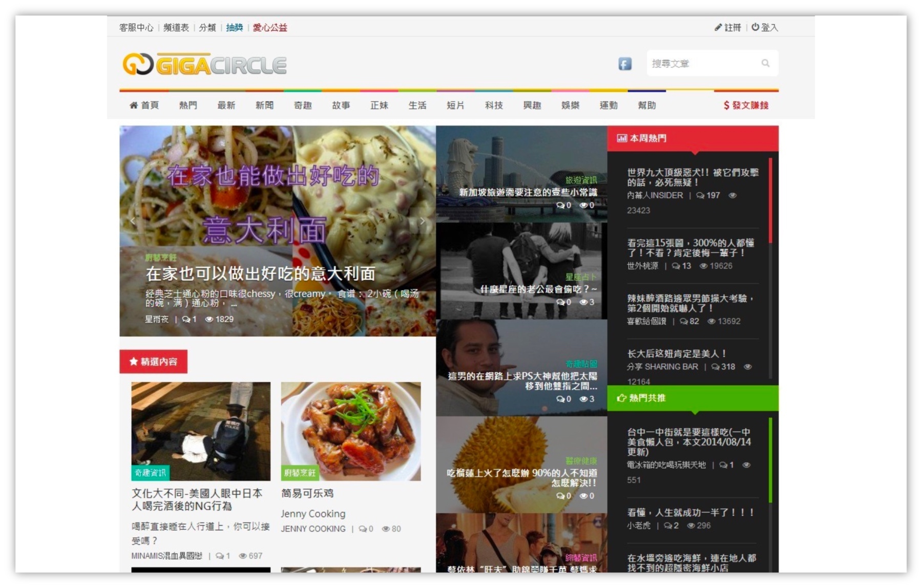
Task: Open headline 在家也可以做出好吃的意大利面
Action: [261, 274]
